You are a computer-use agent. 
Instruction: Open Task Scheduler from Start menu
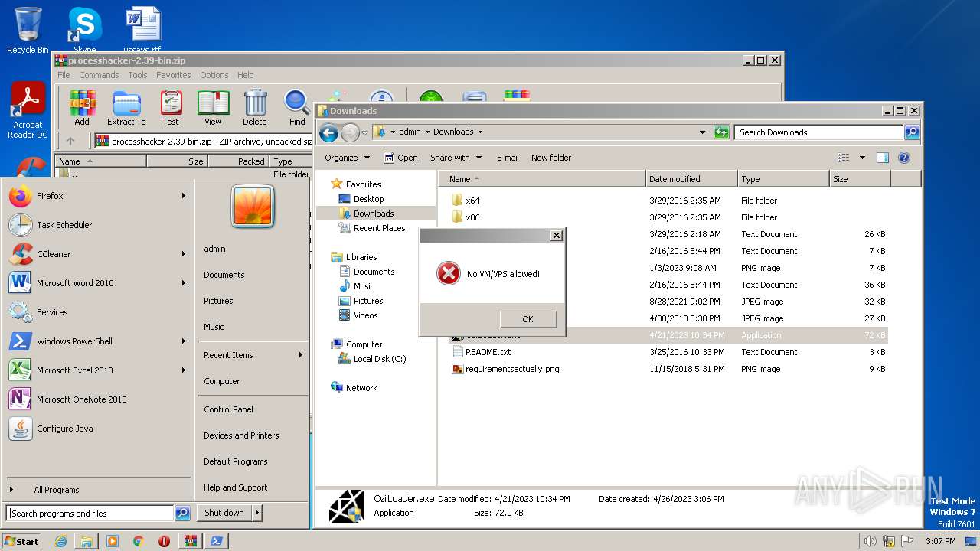97,225
